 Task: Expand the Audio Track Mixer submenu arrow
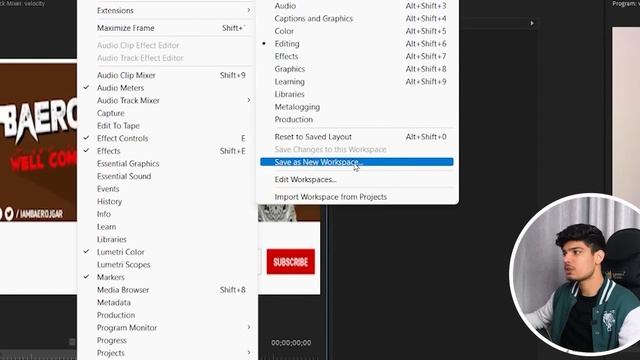tap(249, 100)
